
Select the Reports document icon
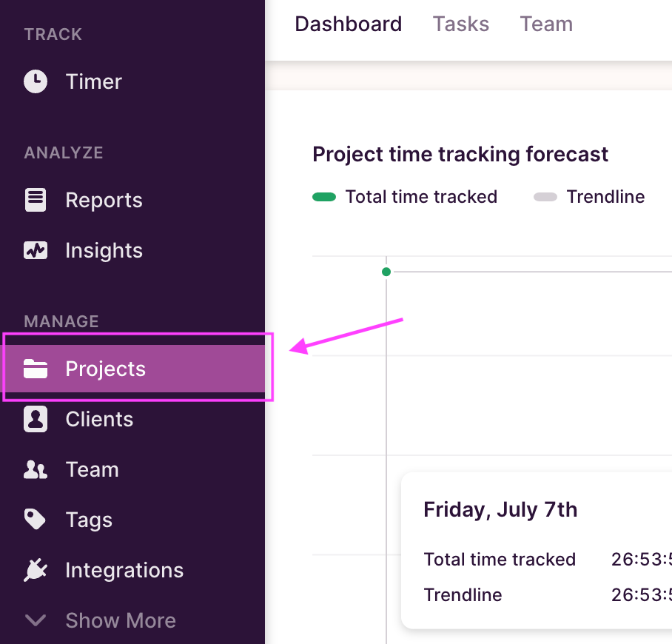click(36, 200)
